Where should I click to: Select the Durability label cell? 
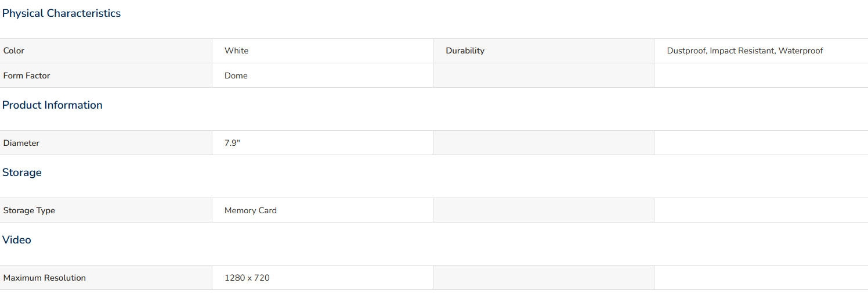tap(544, 51)
